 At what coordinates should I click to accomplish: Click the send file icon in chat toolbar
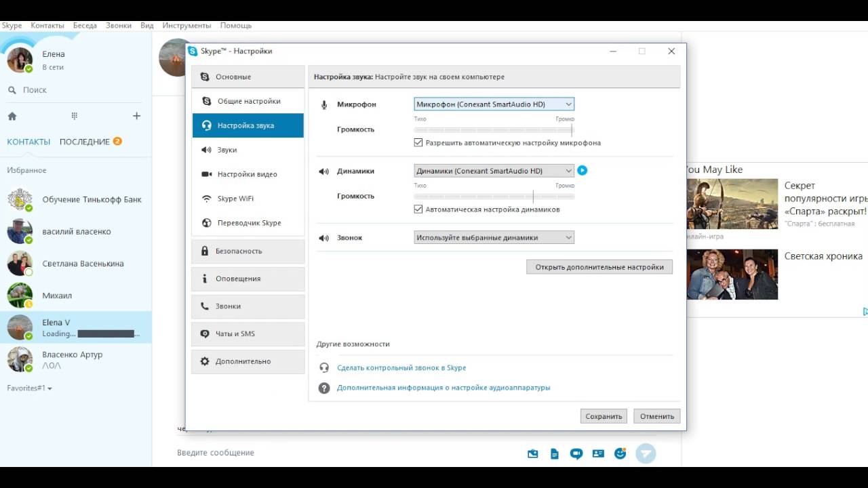coord(533,453)
